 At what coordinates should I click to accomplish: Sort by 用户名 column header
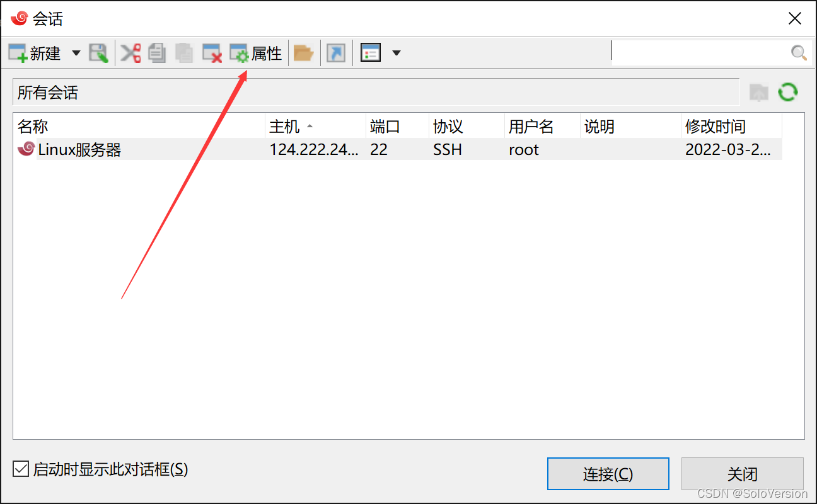[x=542, y=127]
